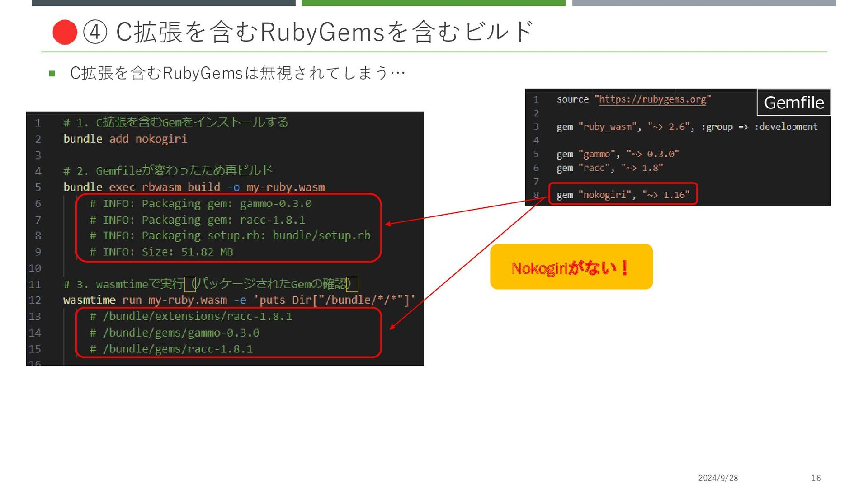Click the green square bullet marker
Screen dimensions: 868x488
click(x=52, y=73)
